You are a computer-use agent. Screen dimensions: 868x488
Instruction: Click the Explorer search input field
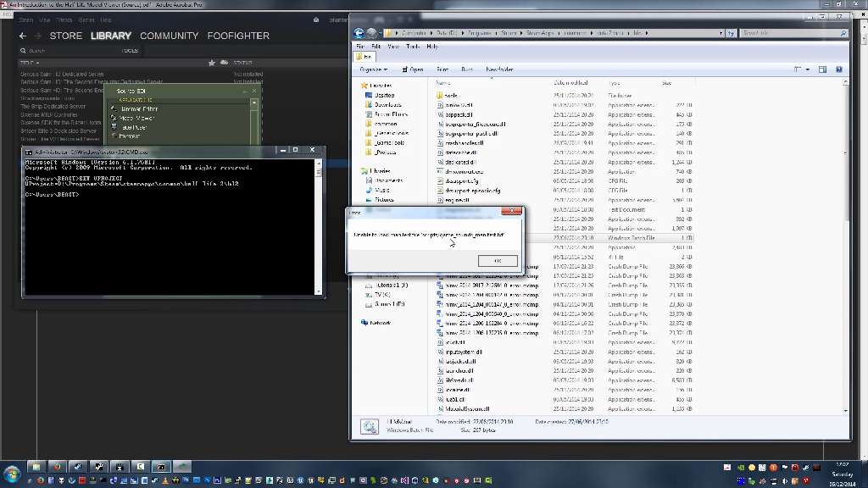coord(788,33)
